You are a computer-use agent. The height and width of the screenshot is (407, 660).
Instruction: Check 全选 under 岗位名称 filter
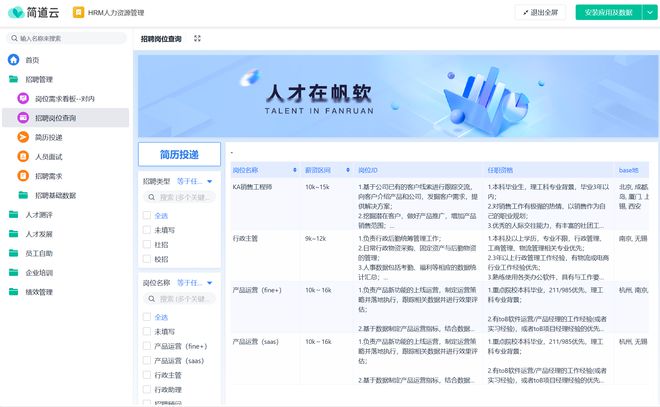pos(147,317)
